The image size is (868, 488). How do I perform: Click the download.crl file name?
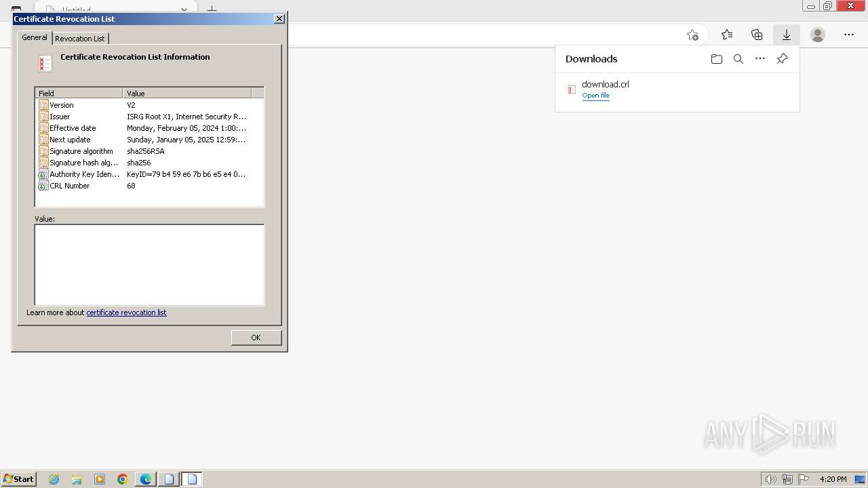606,84
